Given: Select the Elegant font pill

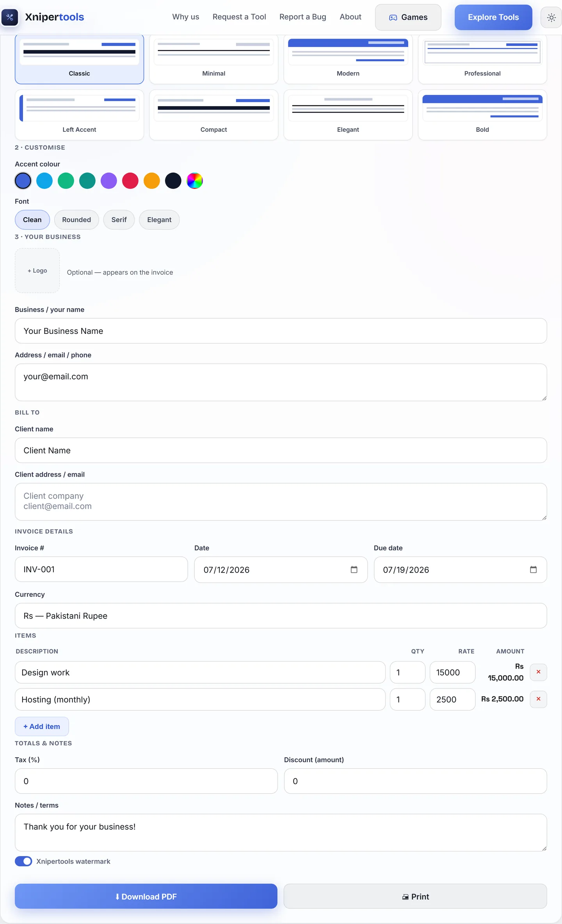Looking at the screenshot, I should pyautogui.click(x=159, y=220).
